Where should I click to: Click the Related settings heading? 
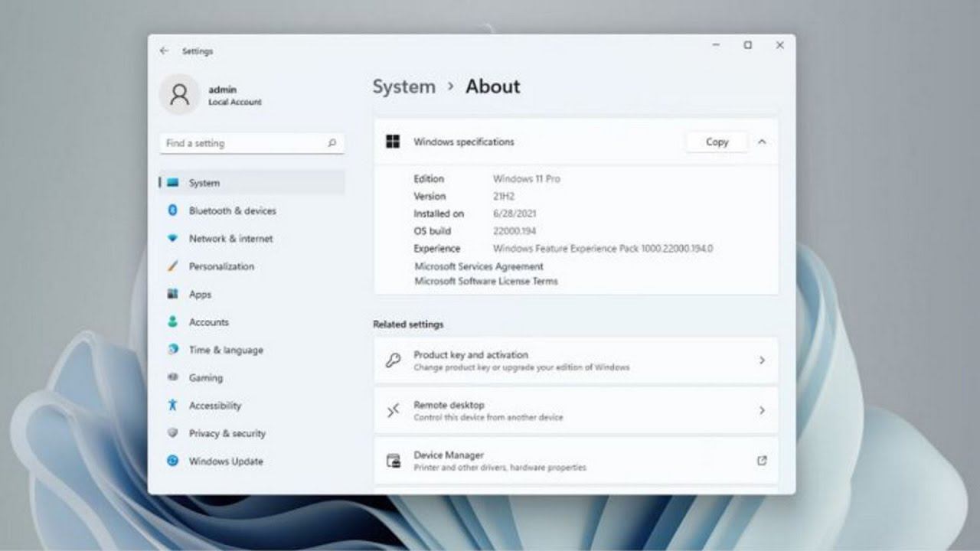pyautogui.click(x=408, y=324)
